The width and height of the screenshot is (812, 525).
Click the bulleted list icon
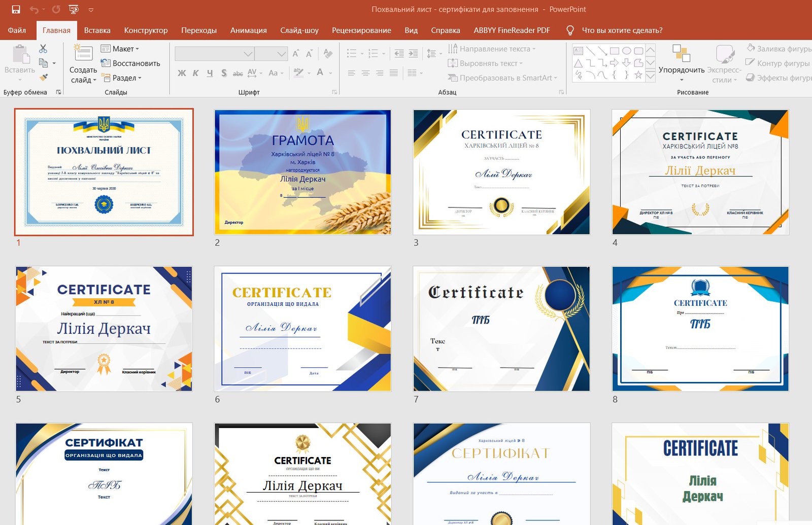[352, 53]
